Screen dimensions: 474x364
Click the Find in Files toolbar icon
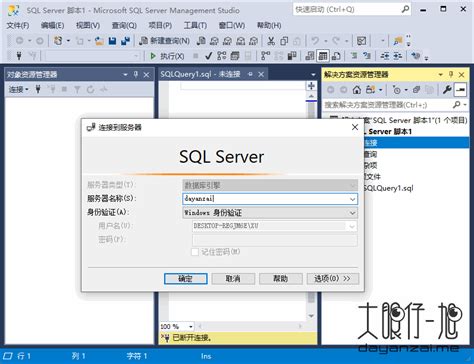click(x=398, y=41)
